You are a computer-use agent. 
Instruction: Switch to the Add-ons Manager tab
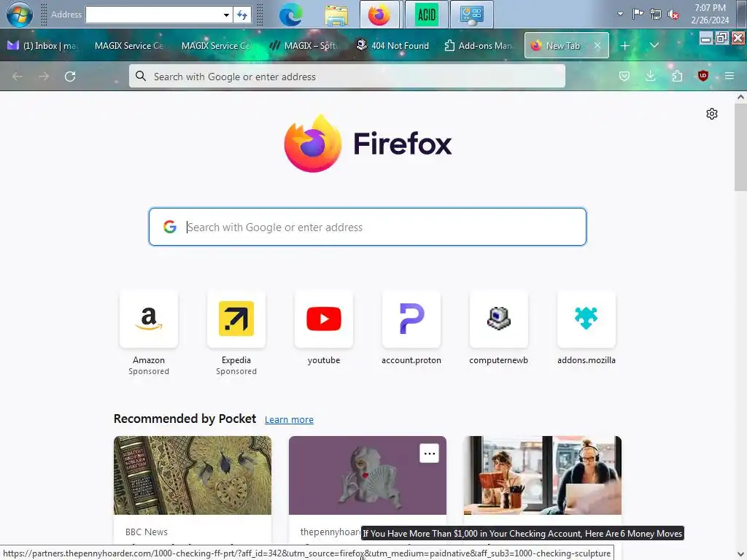(479, 46)
